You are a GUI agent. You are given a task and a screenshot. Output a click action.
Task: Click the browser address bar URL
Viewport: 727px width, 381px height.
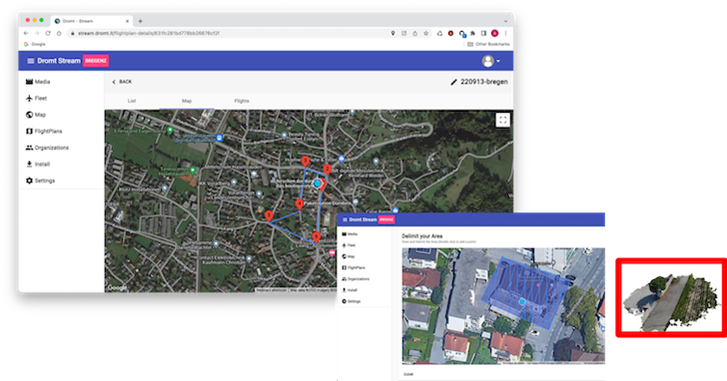click(x=148, y=33)
